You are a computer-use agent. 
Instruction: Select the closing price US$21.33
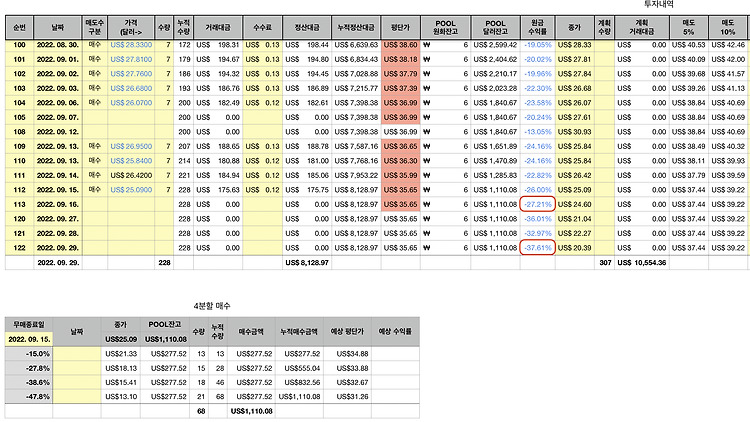point(121,354)
